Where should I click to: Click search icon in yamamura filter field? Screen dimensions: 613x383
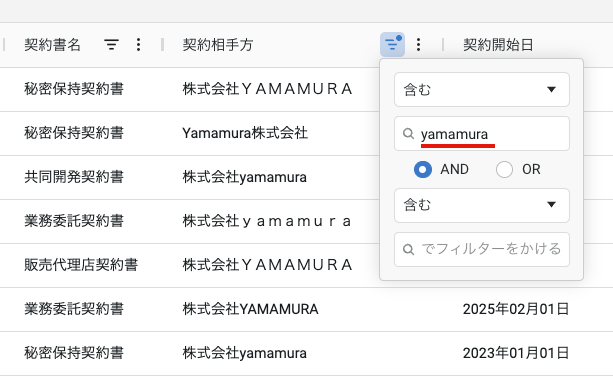(408, 134)
